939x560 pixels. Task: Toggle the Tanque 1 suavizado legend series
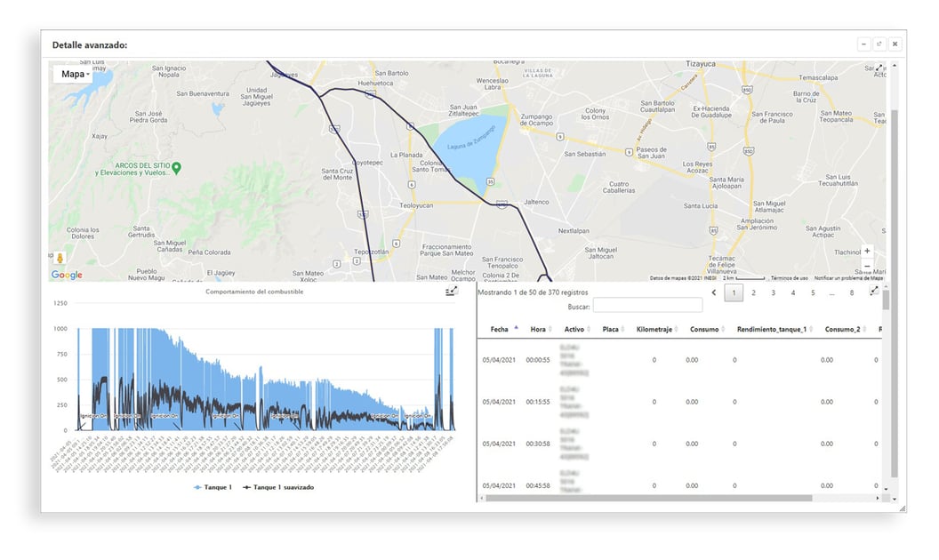point(277,487)
